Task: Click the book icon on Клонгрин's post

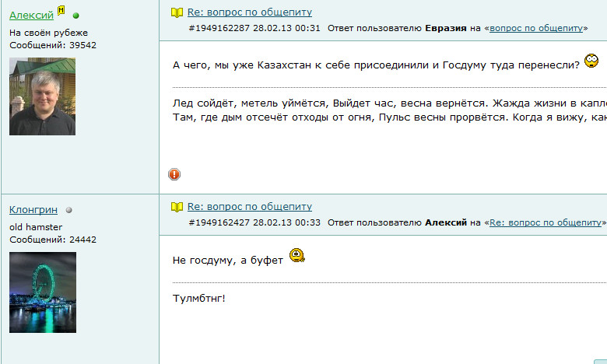Action: coord(177,208)
